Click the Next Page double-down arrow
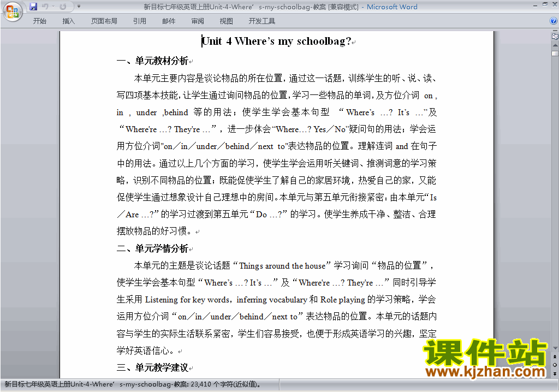The height and width of the screenshot is (392, 559). tap(555, 373)
